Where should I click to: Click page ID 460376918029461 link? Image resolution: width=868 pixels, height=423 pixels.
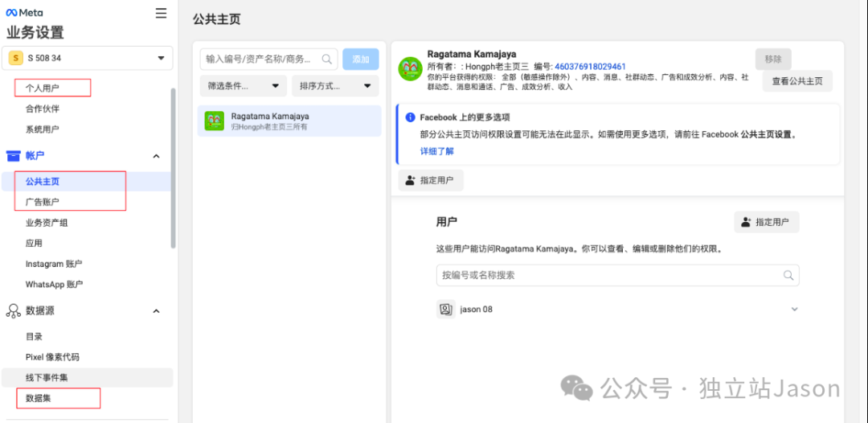(590, 67)
